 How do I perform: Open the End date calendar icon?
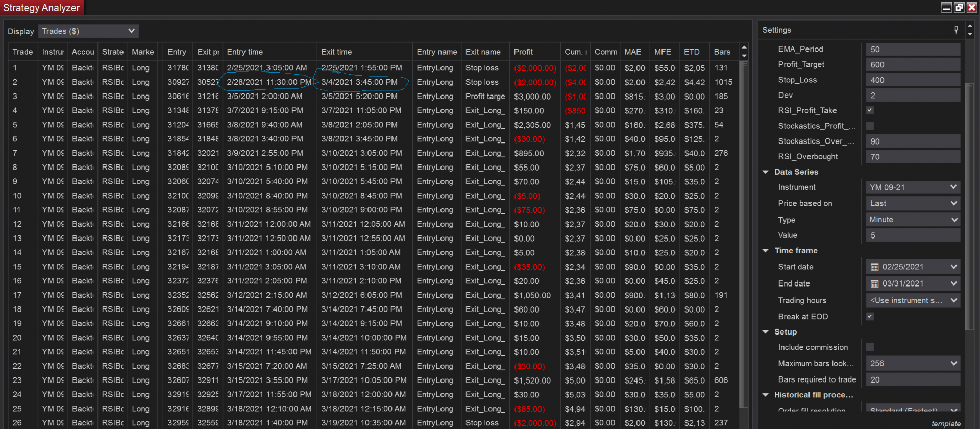click(874, 283)
